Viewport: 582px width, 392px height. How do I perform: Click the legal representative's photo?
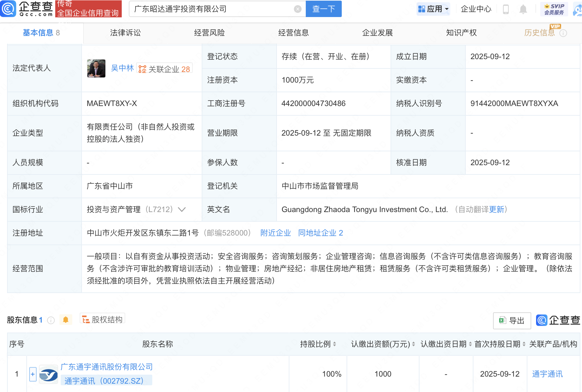[x=96, y=68]
